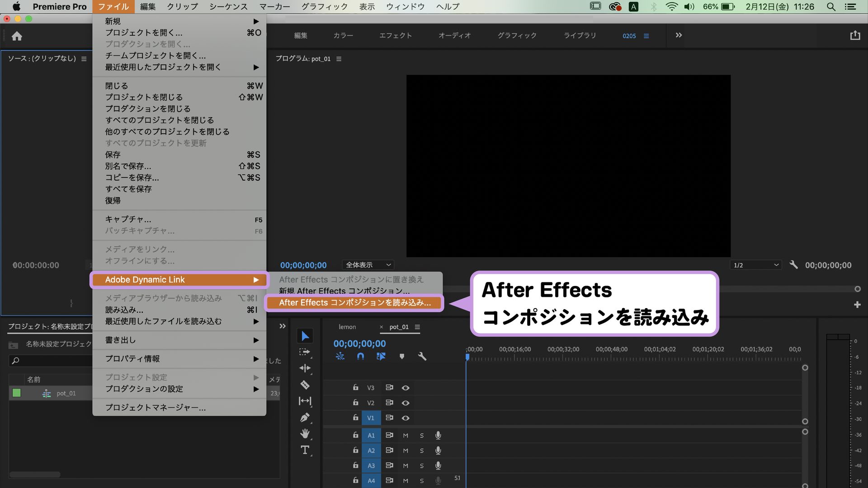Image resolution: width=868 pixels, height=488 pixels.
Task: Solo the A3 audio track
Action: click(422, 465)
